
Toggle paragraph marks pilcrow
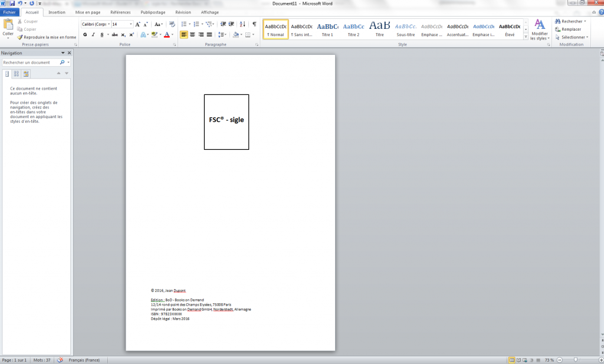(254, 24)
